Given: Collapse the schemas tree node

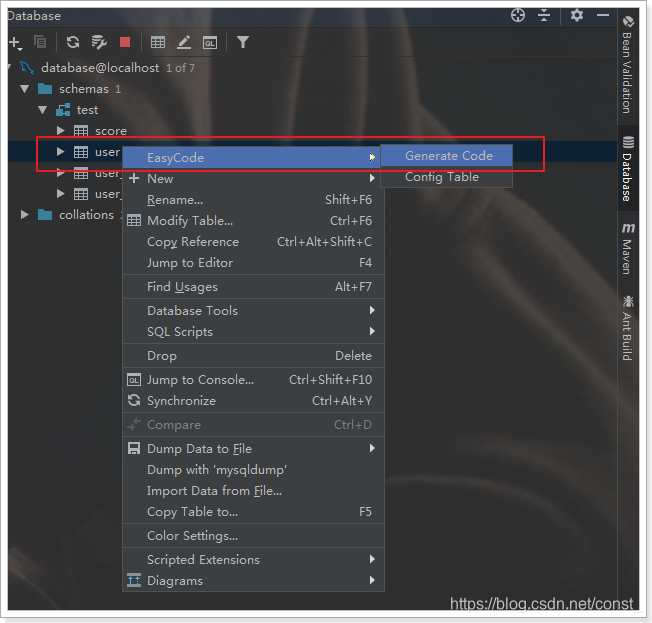Looking at the screenshot, I should coord(25,89).
